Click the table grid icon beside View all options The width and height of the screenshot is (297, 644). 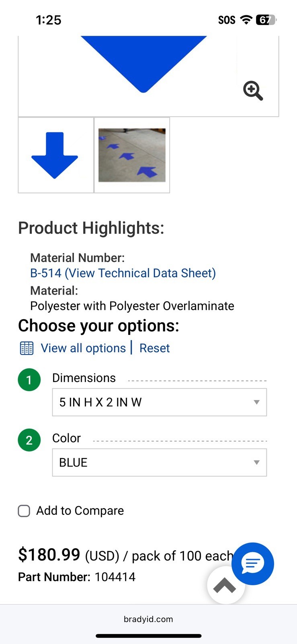pos(27,348)
